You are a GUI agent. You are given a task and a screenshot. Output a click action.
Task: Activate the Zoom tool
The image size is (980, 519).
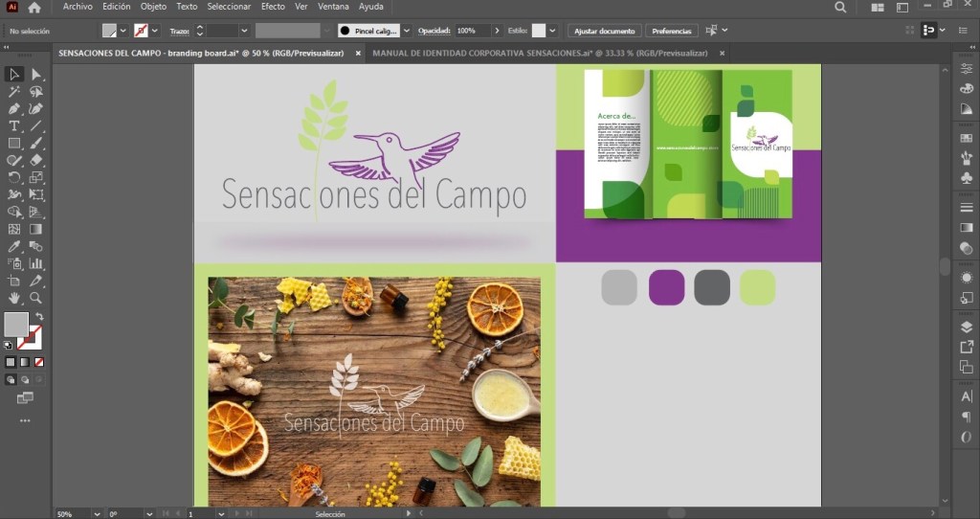click(x=36, y=298)
